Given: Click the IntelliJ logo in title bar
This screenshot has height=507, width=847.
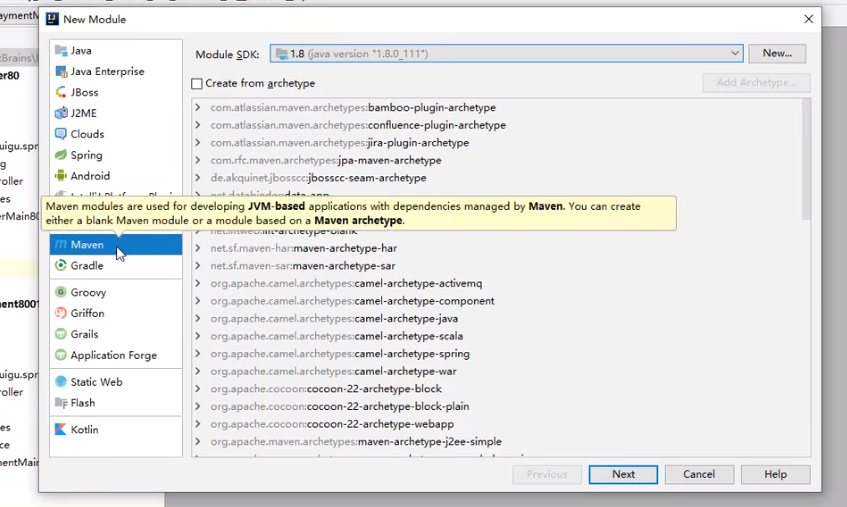Looking at the screenshot, I should click(x=52, y=19).
